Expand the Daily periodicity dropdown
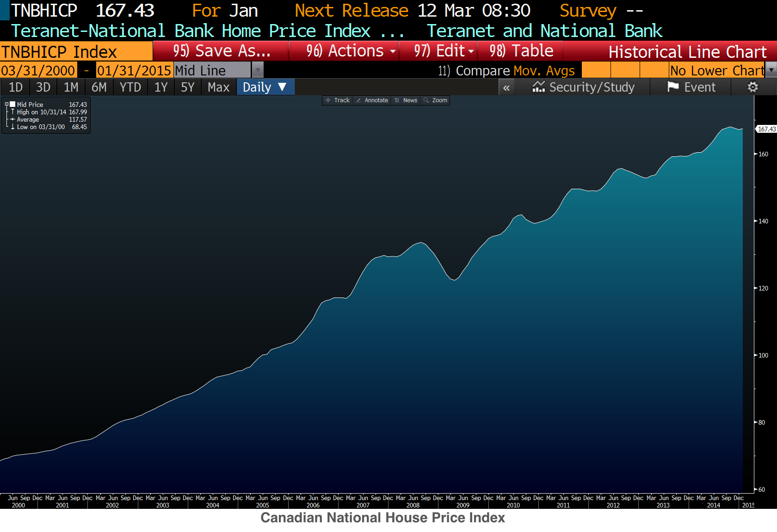Screen dimensions: 777x532 [265, 87]
